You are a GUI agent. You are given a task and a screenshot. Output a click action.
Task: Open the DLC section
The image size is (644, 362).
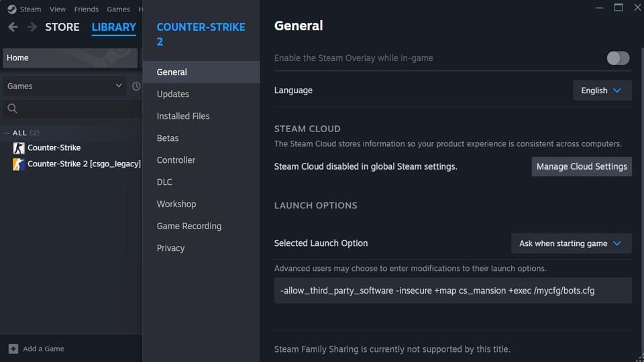(201, 182)
